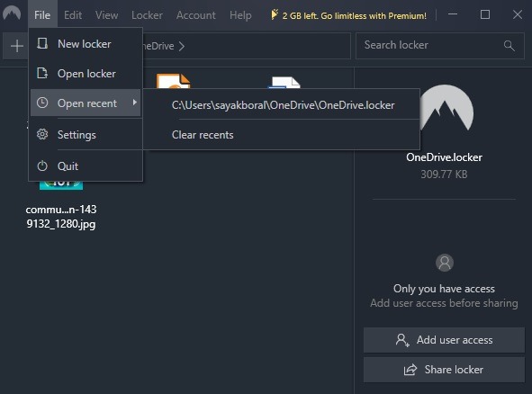Select the teal image thumbnail

point(61,185)
